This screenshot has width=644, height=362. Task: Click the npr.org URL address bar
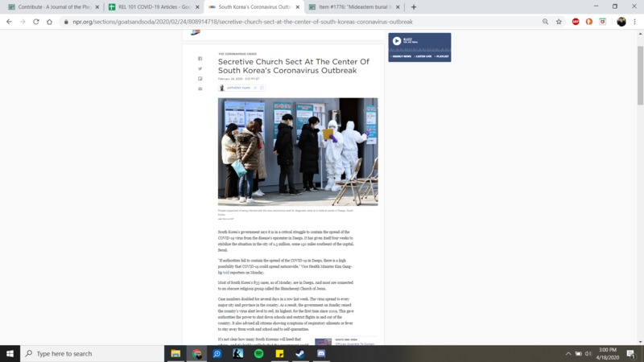pos(242,22)
